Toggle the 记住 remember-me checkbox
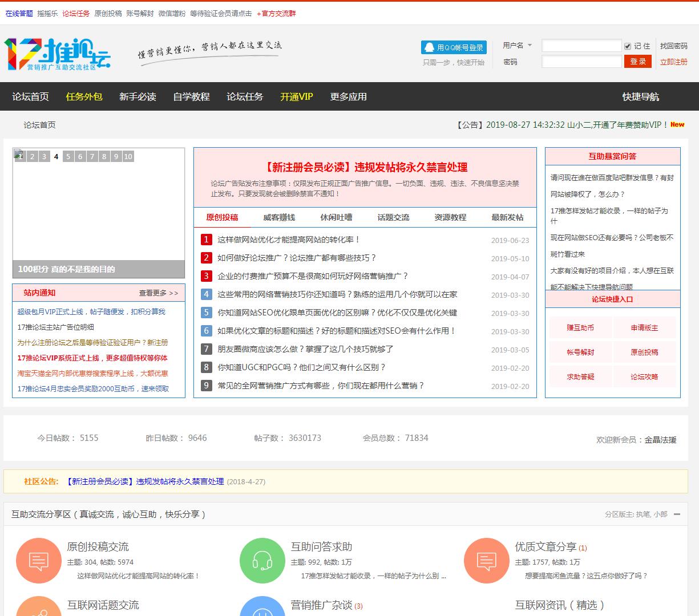The image size is (699, 616). (x=628, y=46)
